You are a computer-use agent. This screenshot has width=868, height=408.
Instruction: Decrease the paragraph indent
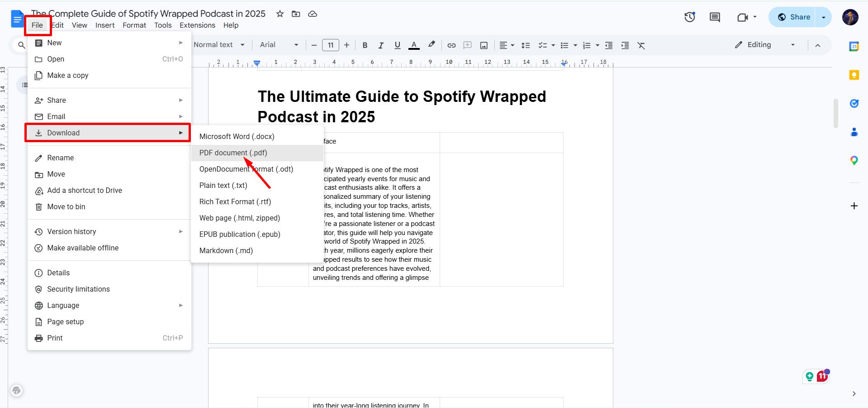click(x=609, y=45)
